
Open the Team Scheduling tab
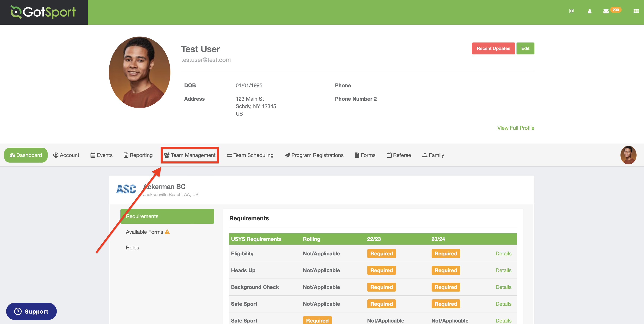tap(250, 155)
